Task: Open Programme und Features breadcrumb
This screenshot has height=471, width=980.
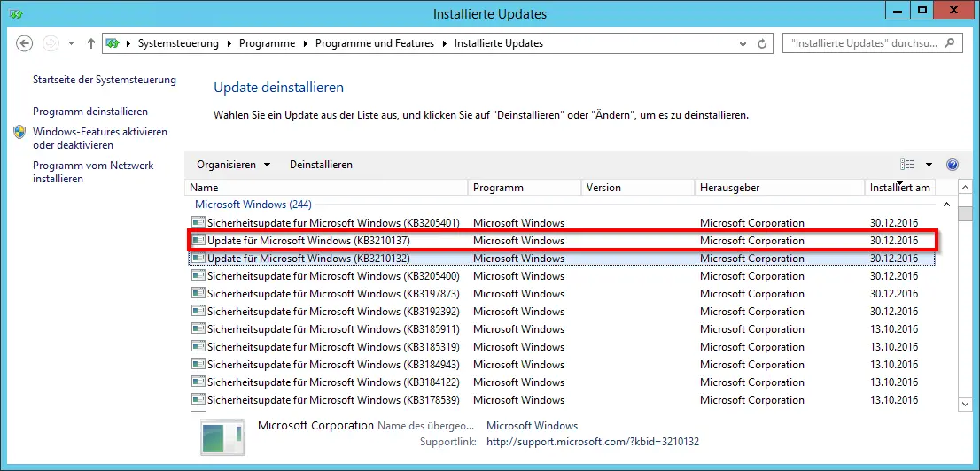Action: click(x=375, y=43)
